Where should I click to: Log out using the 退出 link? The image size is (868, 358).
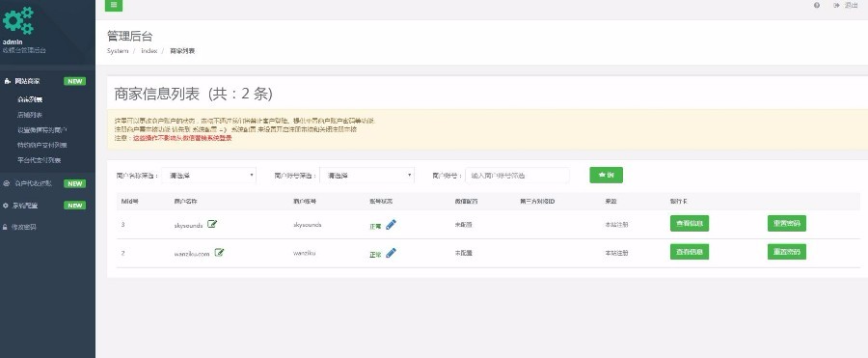point(846,5)
